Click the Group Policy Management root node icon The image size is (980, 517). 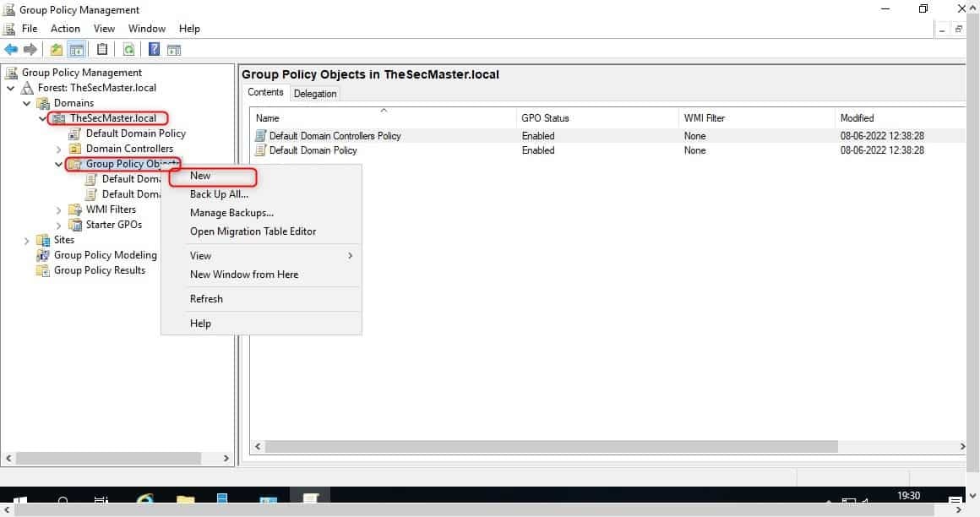[11, 73]
